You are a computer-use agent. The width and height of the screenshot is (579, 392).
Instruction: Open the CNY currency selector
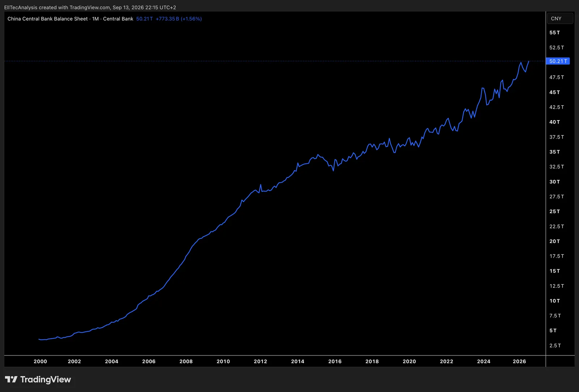pos(559,18)
